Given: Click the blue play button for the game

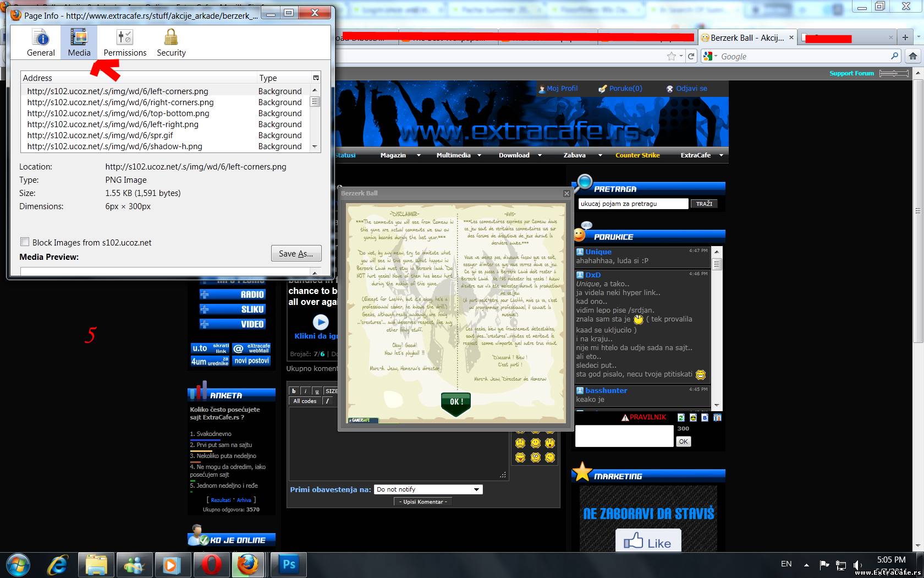Looking at the screenshot, I should coord(321,322).
